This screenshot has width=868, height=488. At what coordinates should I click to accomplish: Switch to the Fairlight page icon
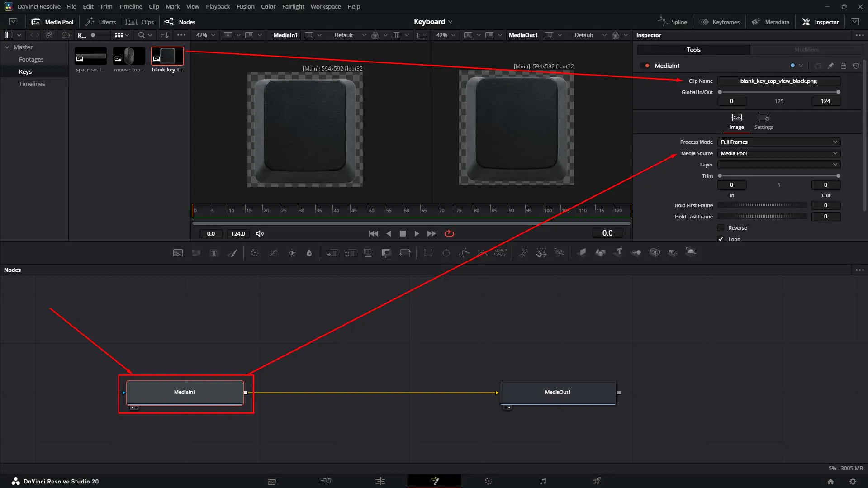tap(543, 481)
